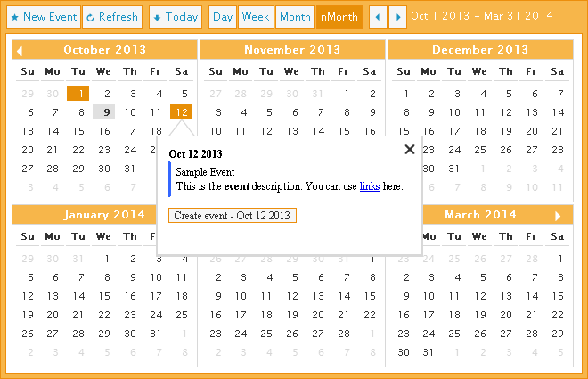Select December 25 in December 2013 calendar
The image size is (588, 379).
482,150
